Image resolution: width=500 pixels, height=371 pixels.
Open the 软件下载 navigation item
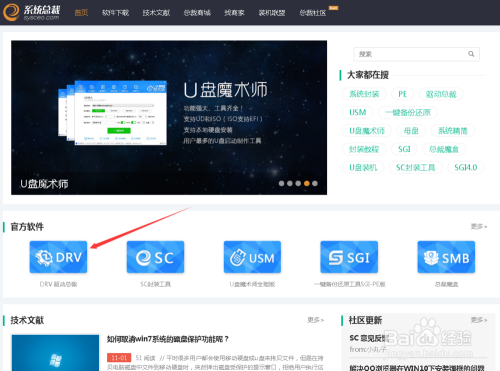[115, 13]
